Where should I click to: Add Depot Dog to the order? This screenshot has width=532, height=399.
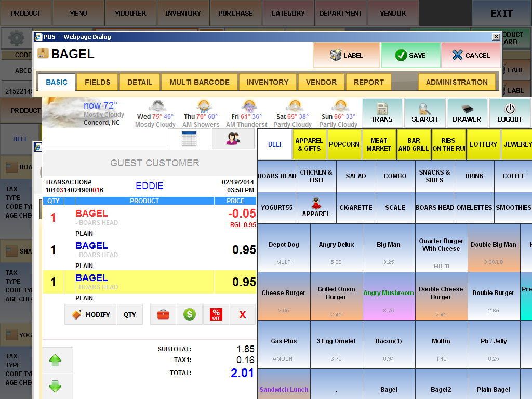[284, 248]
